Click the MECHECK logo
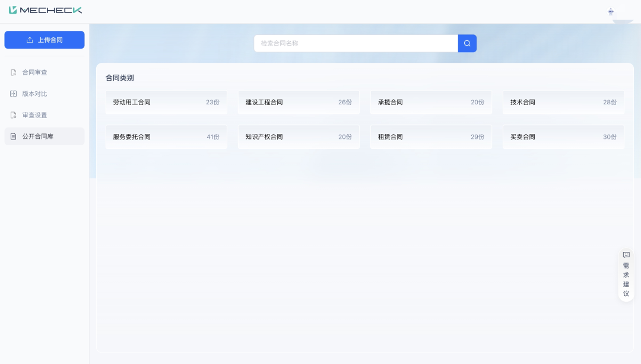Viewport: 641px width, 364px height. (45, 10)
